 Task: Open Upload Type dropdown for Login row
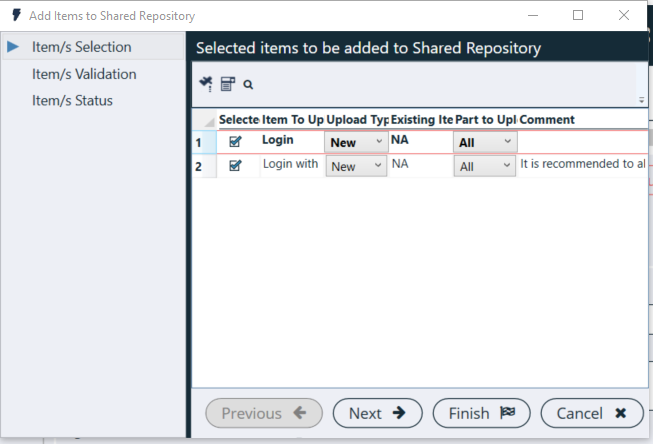coord(378,142)
